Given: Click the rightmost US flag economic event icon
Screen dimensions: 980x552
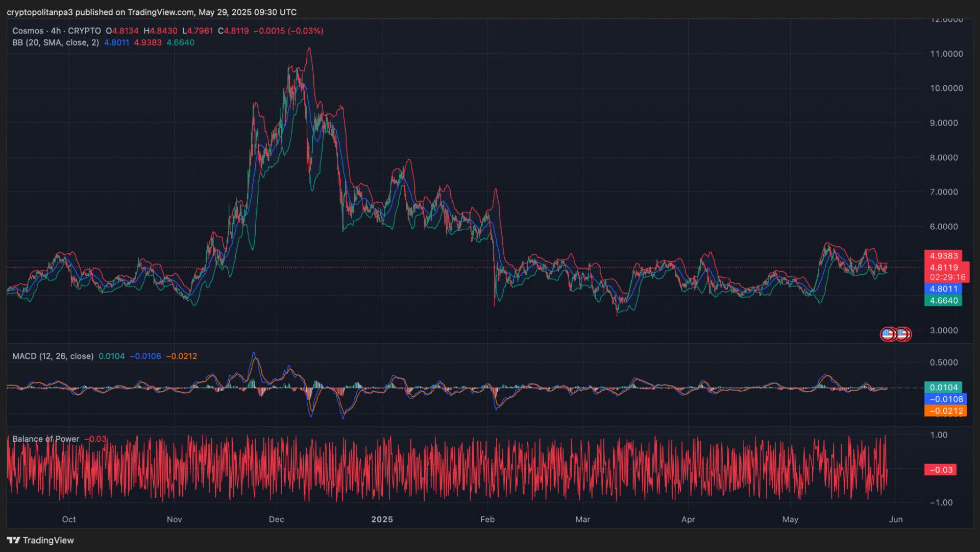Looking at the screenshot, I should click(x=903, y=334).
